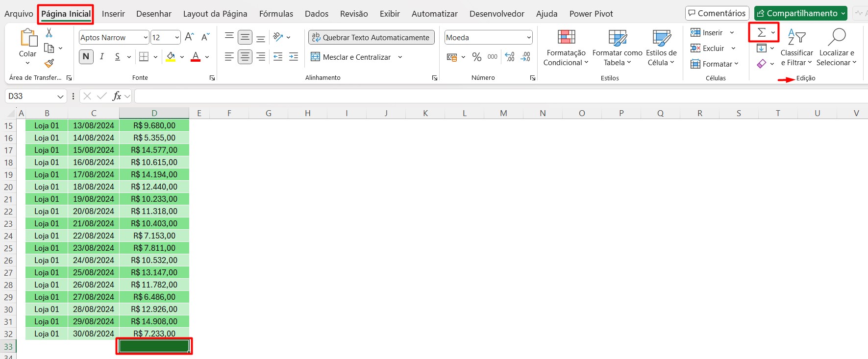Open fill color palette arrow

coord(182,57)
